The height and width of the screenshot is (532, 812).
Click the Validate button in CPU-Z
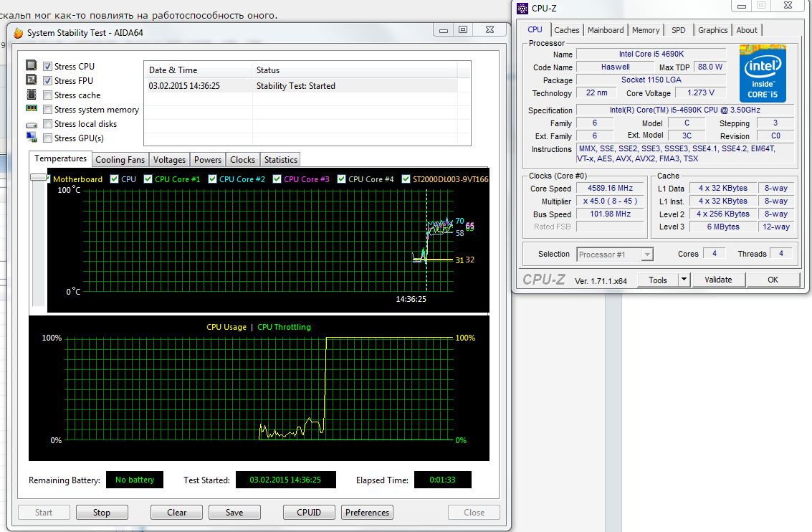click(718, 280)
